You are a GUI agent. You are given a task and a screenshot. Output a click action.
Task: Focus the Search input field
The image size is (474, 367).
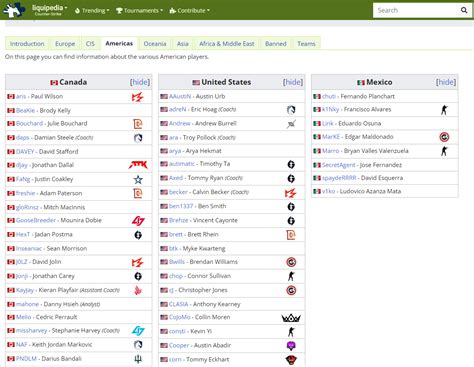416,10
